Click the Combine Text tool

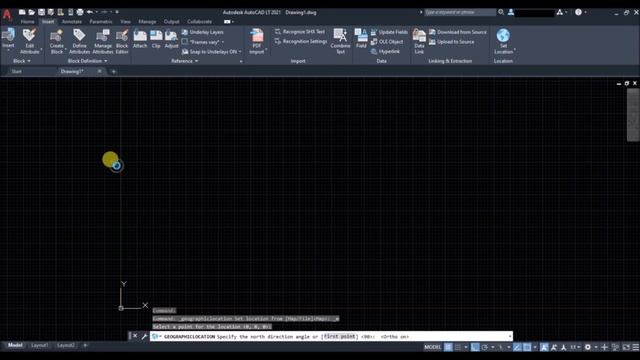click(340, 41)
